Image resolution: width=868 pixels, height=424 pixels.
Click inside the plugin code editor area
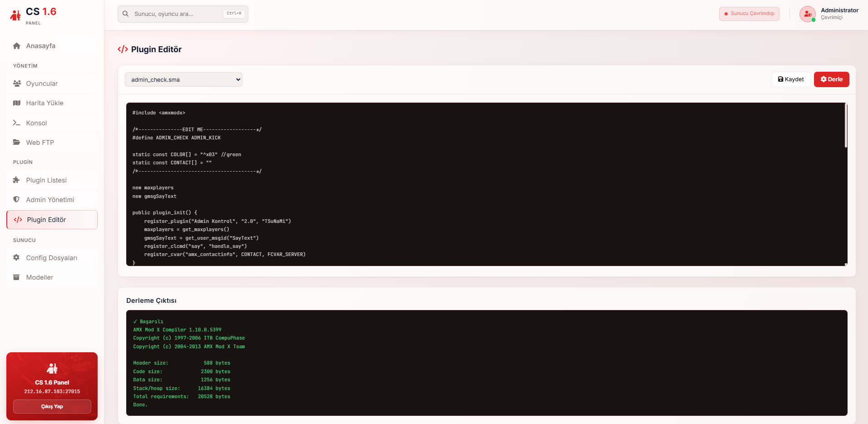pos(486,184)
